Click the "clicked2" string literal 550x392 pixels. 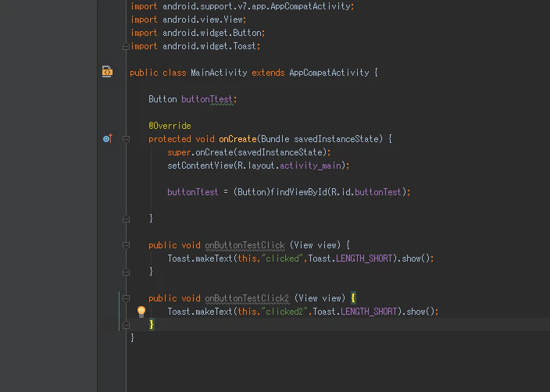pos(284,312)
